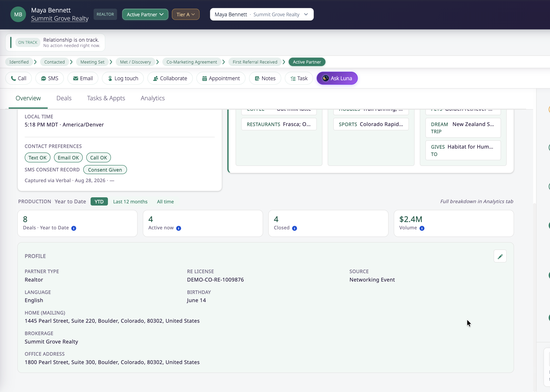Open the SMS message action
The image size is (550, 392).
tap(49, 78)
